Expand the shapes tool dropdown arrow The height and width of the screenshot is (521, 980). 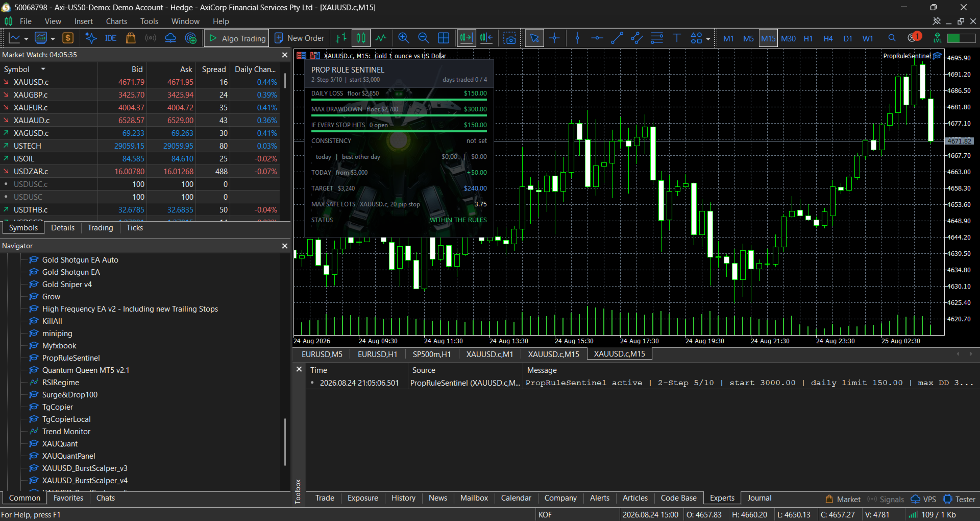click(708, 39)
